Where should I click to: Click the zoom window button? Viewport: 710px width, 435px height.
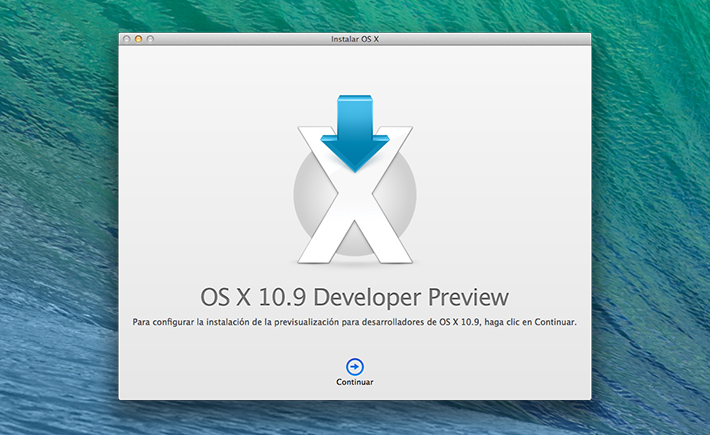(x=150, y=39)
